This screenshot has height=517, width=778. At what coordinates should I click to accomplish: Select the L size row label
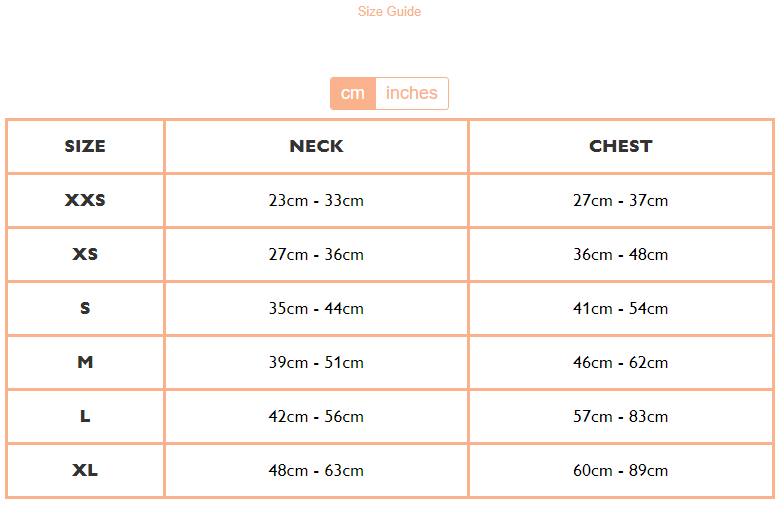[85, 416]
